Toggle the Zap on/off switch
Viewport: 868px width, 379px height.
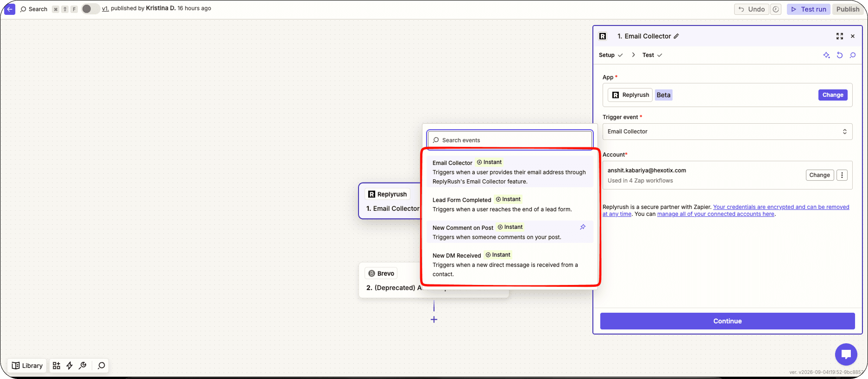coord(90,9)
